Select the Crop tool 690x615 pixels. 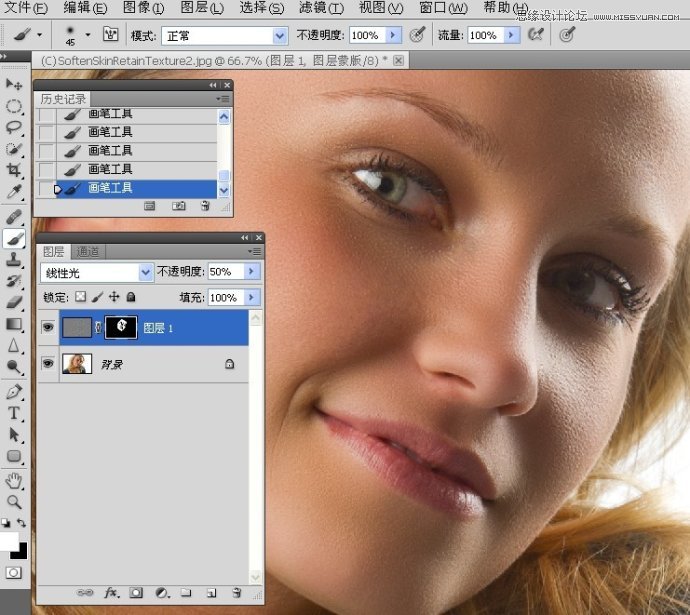[14, 170]
